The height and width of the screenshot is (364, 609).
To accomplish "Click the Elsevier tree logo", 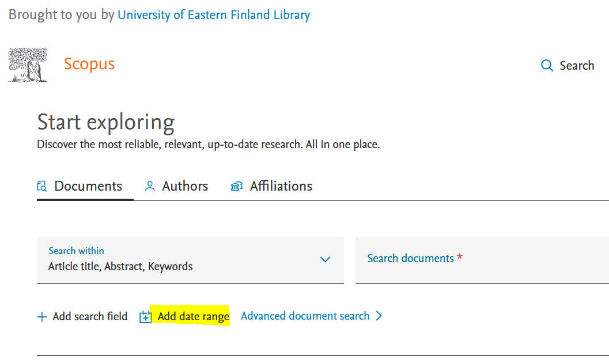I will (x=28, y=65).
